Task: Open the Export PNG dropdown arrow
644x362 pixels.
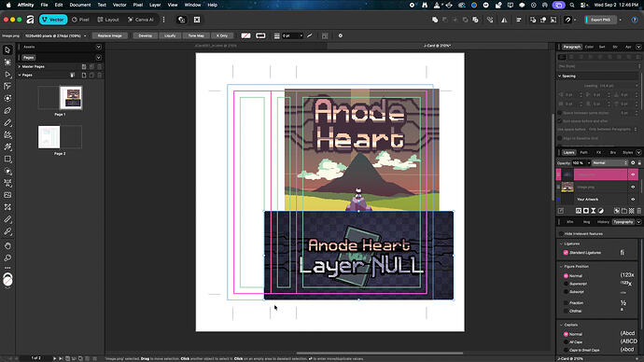Action: [620, 20]
